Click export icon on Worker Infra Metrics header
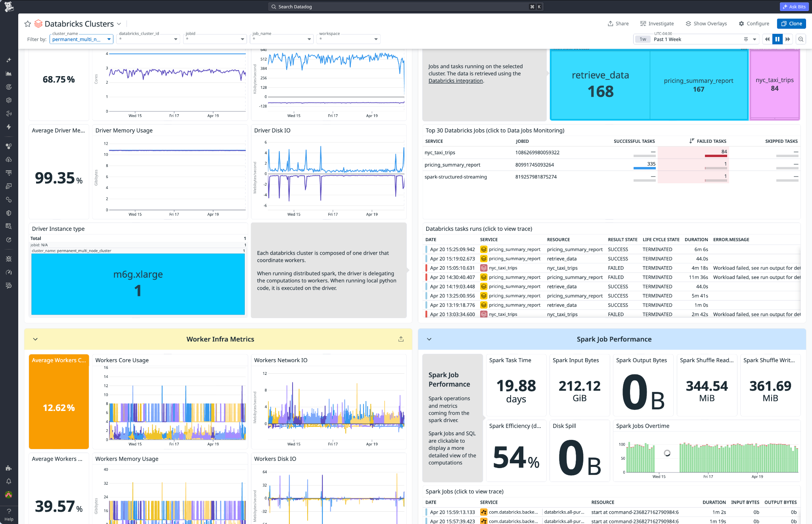The width and height of the screenshot is (812, 524). (401, 339)
